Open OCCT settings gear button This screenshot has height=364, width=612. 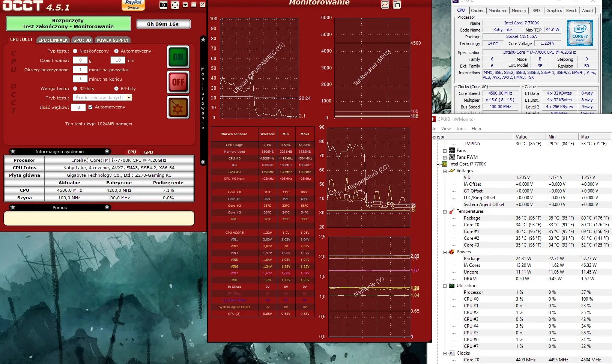coord(178,107)
